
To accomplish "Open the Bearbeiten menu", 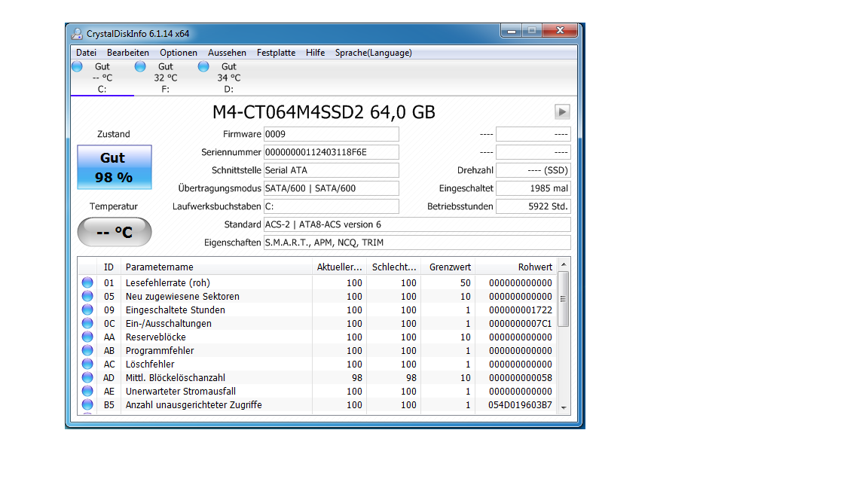I will [x=128, y=53].
